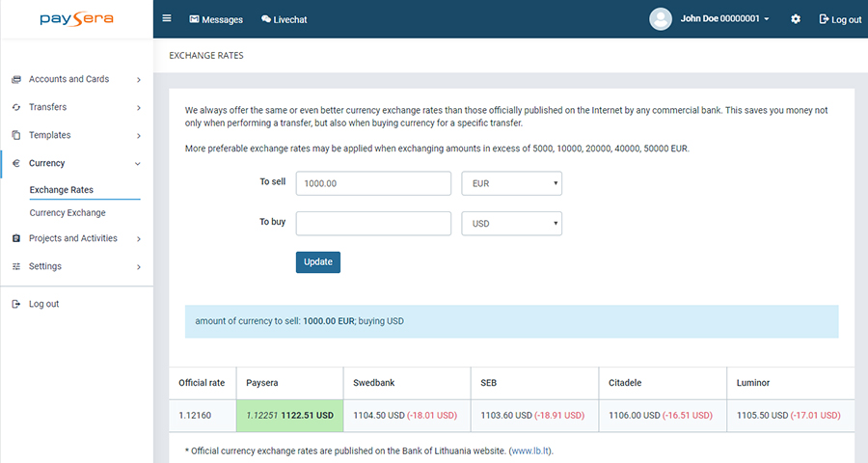The image size is (868, 463).
Task: Open Livechat support
Action: click(284, 19)
